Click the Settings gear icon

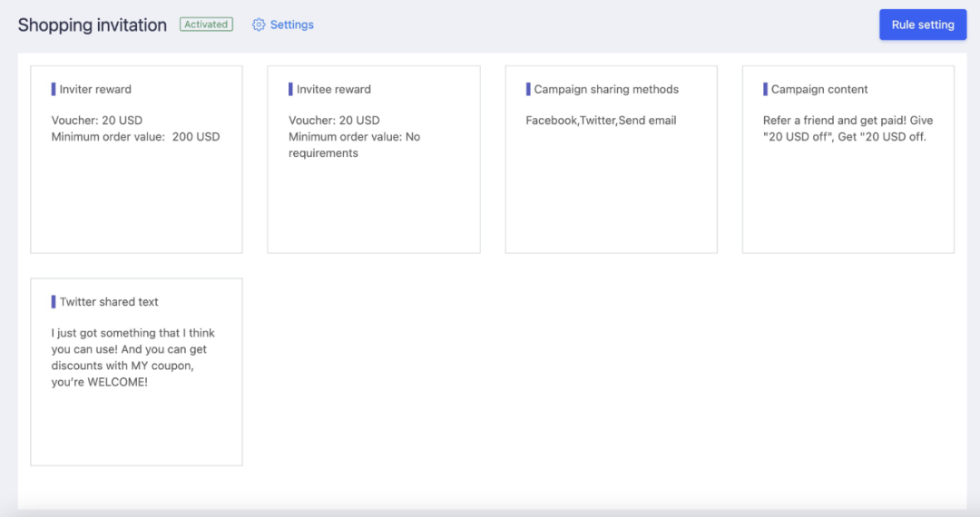click(x=259, y=24)
